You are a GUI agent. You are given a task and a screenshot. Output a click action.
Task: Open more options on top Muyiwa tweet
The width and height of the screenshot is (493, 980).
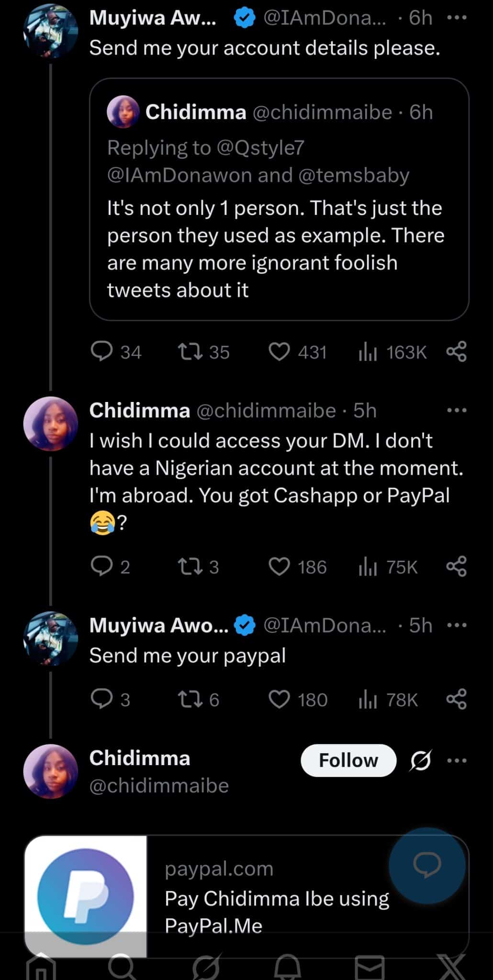[x=457, y=18]
